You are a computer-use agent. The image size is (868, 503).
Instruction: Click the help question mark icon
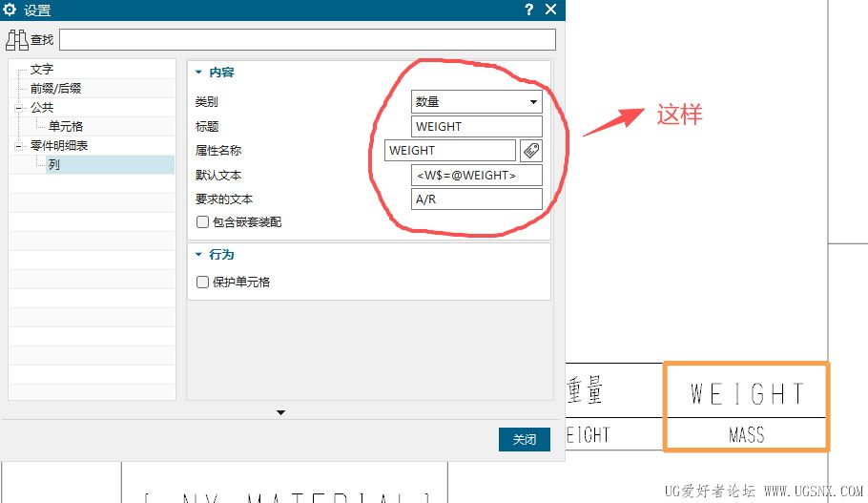[528, 10]
